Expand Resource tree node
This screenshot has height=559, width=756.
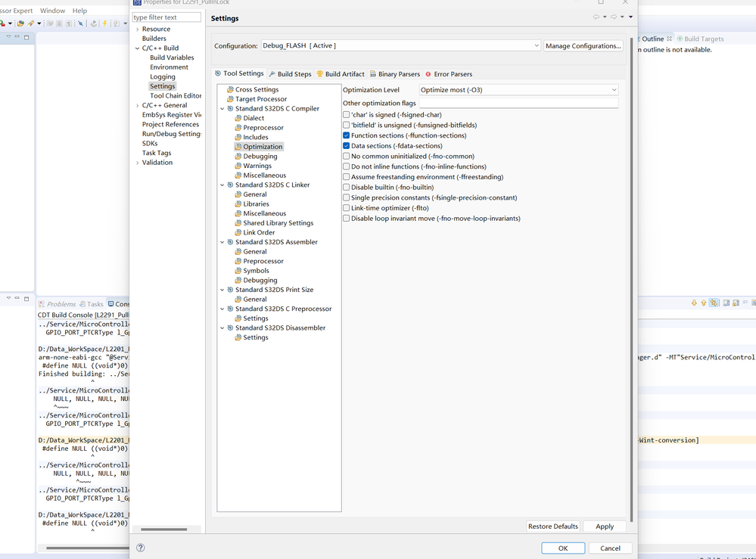(138, 30)
